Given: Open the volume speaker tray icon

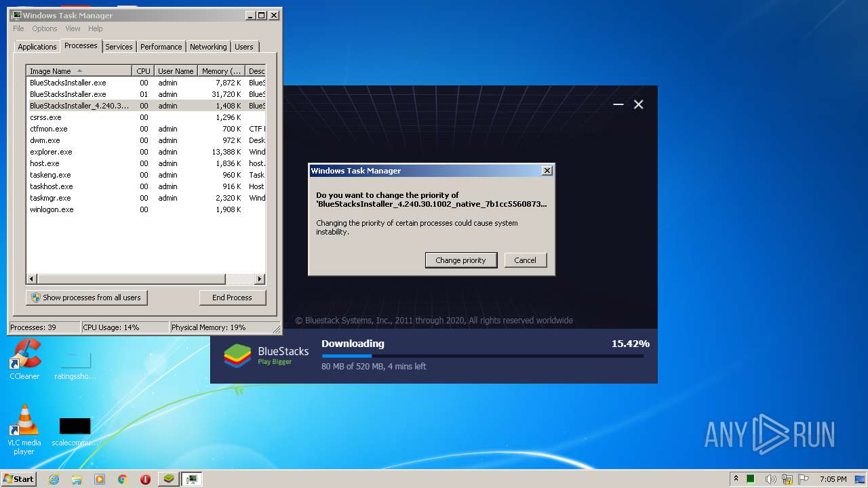Looking at the screenshot, I should click(x=770, y=479).
